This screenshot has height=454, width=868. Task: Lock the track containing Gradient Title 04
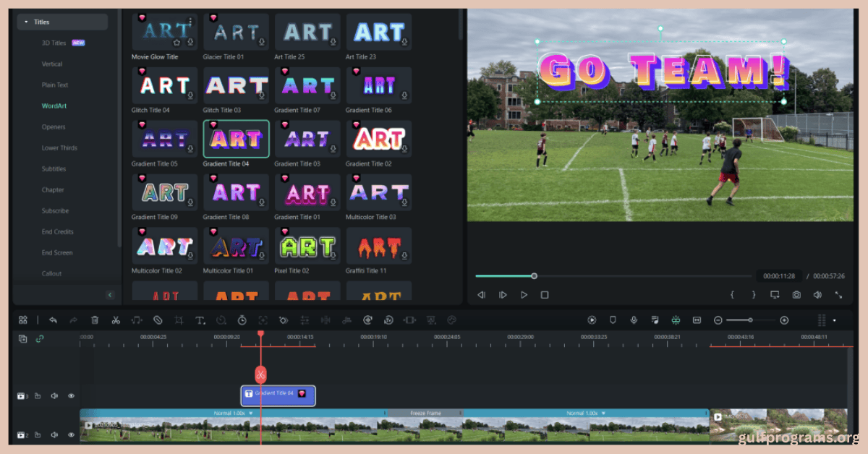coord(38,396)
